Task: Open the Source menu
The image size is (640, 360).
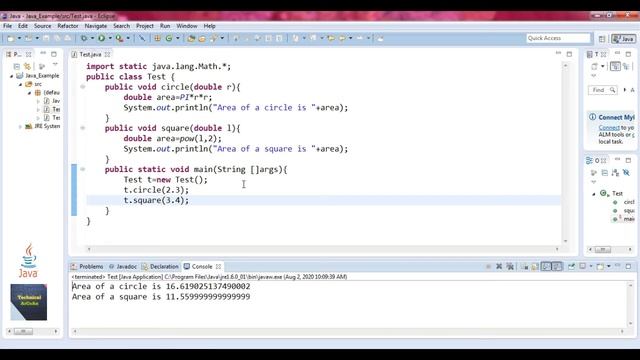Action: [x=42, y=26]
